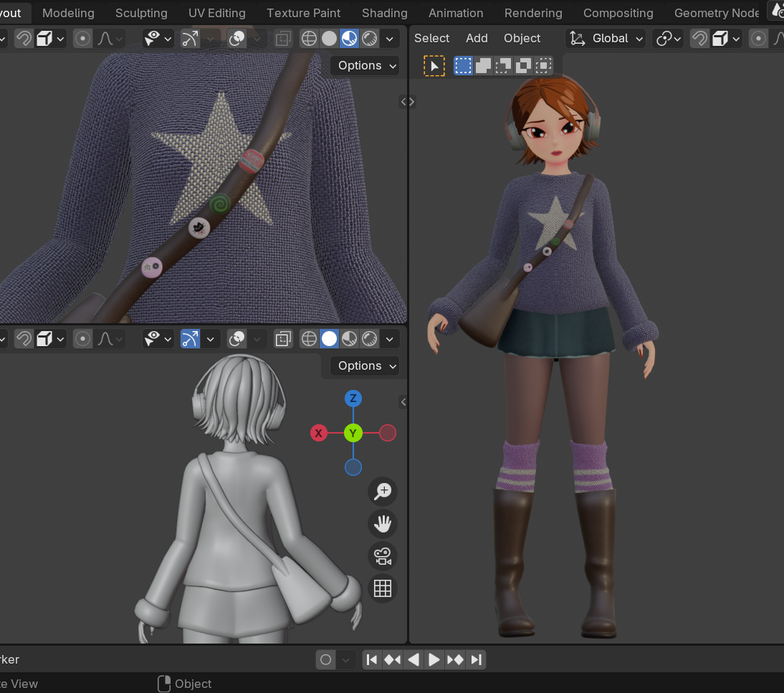Viewport: 784px width, 693px height.
Task: Open the Add menu in right viewport
Action: (x=477, y=38)
